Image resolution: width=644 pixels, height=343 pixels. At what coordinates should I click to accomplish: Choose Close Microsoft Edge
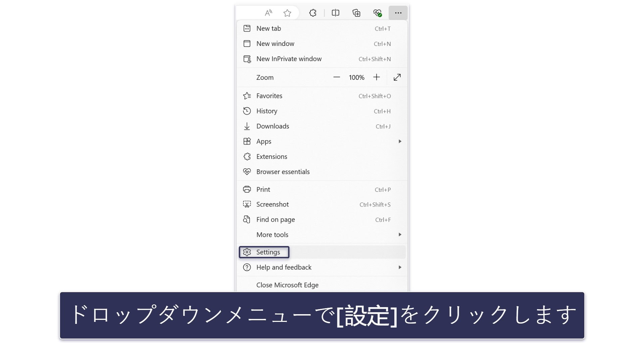[x=322, y=285]
